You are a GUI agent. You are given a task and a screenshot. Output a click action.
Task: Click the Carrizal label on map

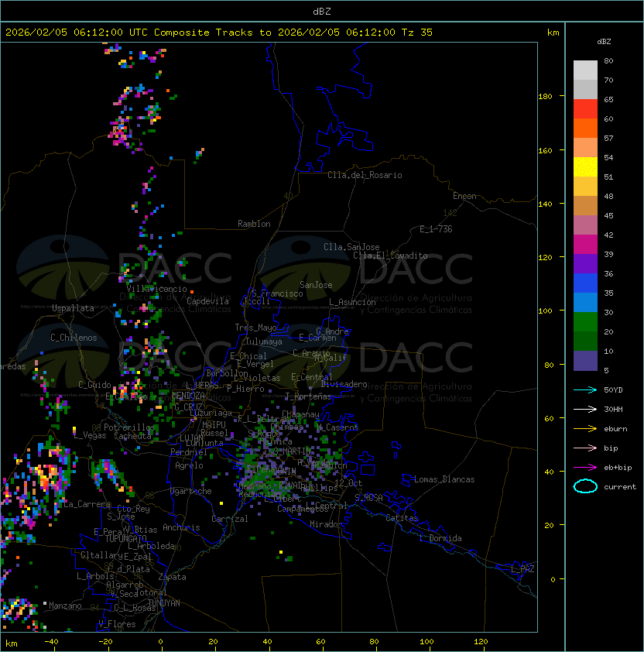click(229, 519)
